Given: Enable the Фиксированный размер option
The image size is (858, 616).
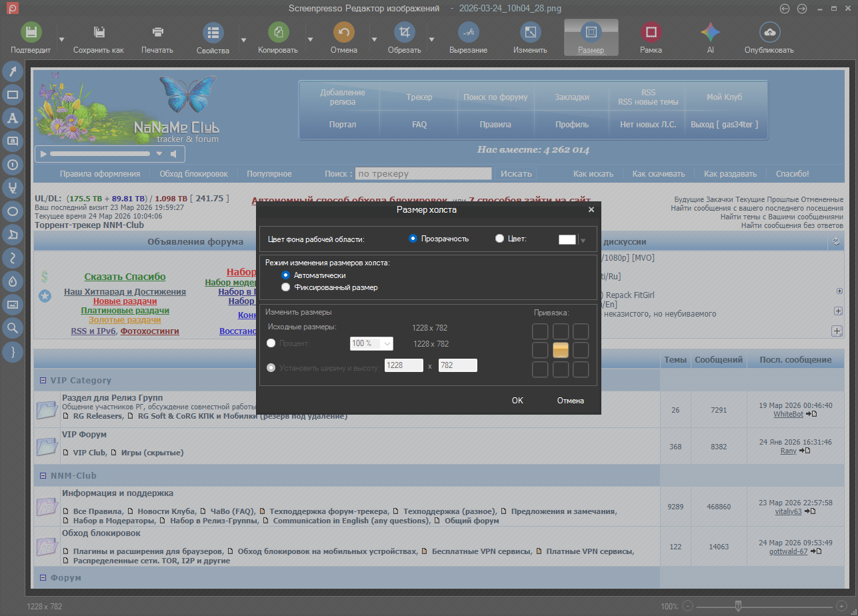Looking at the screenshot, I should pos(286,287).
